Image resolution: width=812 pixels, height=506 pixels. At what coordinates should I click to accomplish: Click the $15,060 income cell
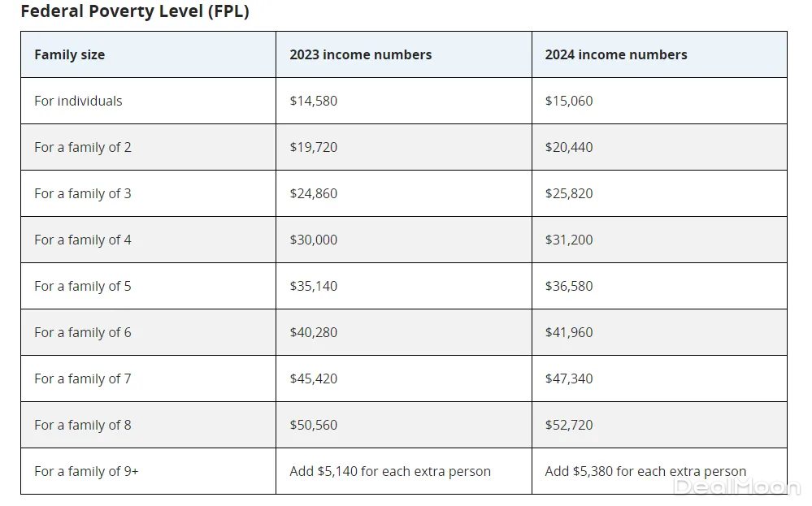click(569, 101)
